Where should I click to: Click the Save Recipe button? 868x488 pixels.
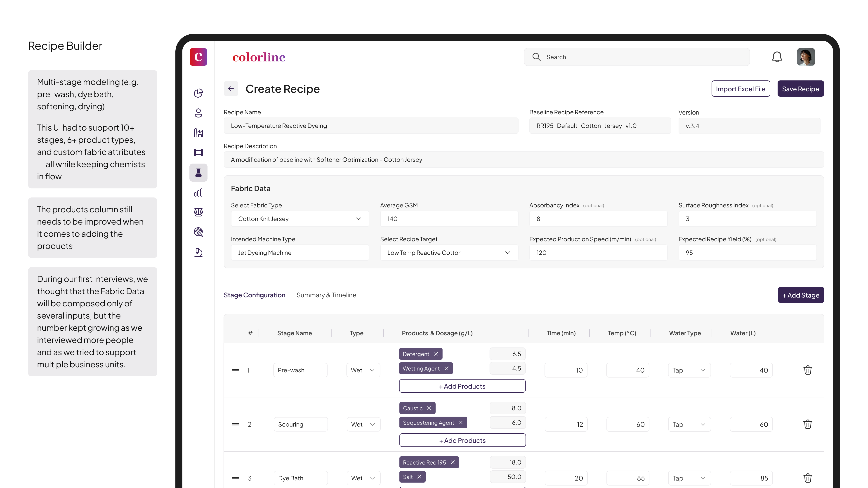click(800, 89)
